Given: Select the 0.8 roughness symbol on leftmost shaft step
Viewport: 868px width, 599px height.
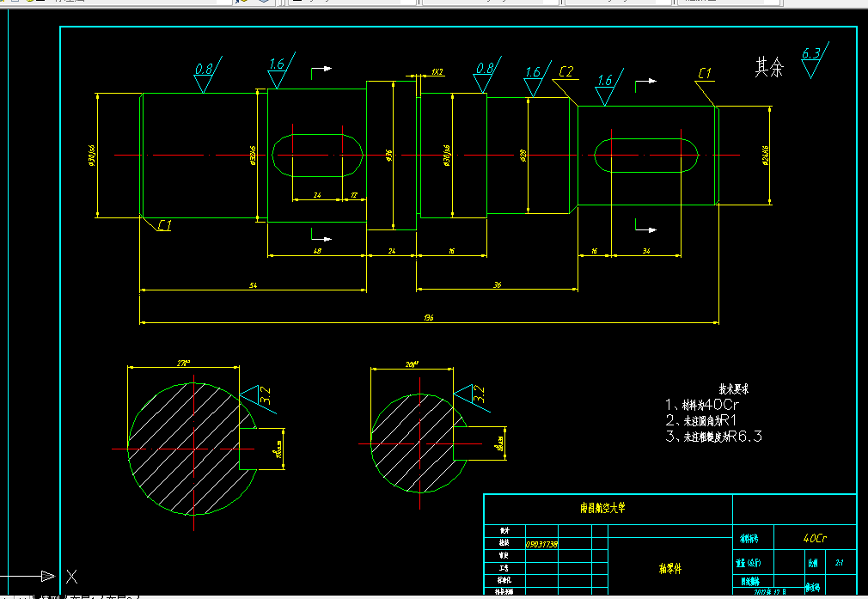Looking at the screenshot, I should pyautogui.click(x=203, y=68).
